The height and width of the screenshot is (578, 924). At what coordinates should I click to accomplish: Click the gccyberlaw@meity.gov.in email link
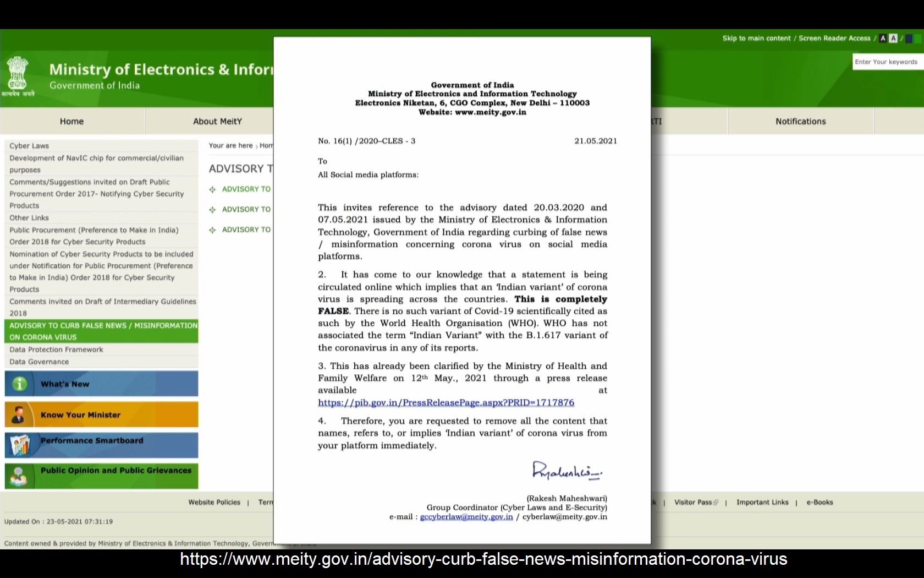466,517
